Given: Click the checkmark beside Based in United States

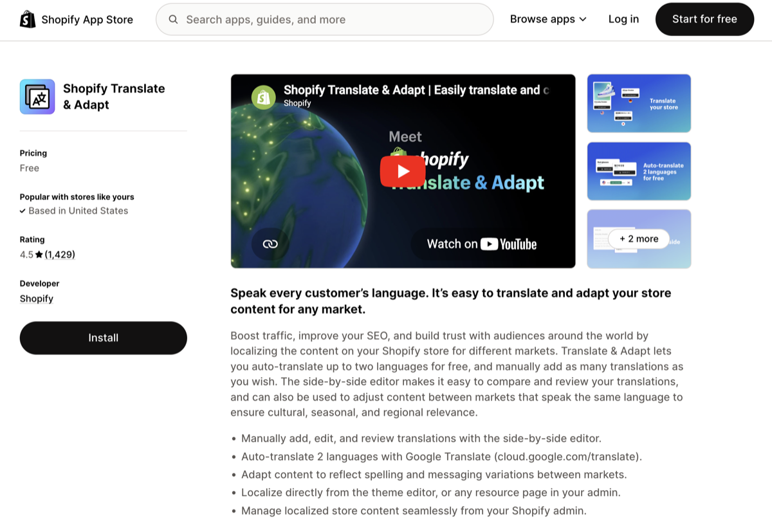Looking at the screenshot, I should (23, 211).
